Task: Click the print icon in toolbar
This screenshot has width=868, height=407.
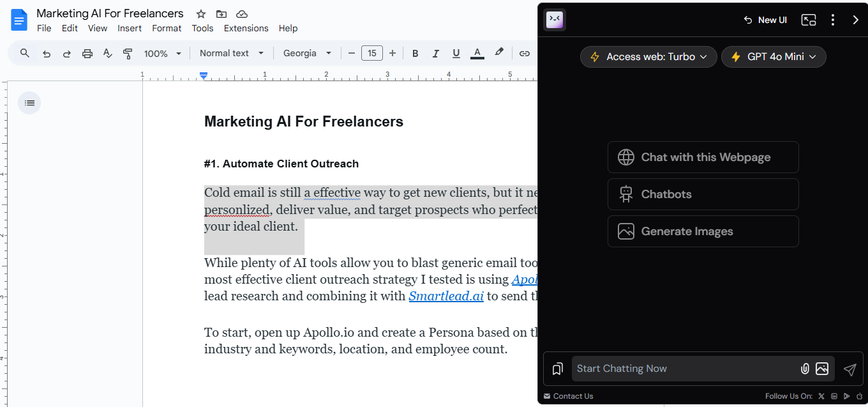Action: pos(87,54)
